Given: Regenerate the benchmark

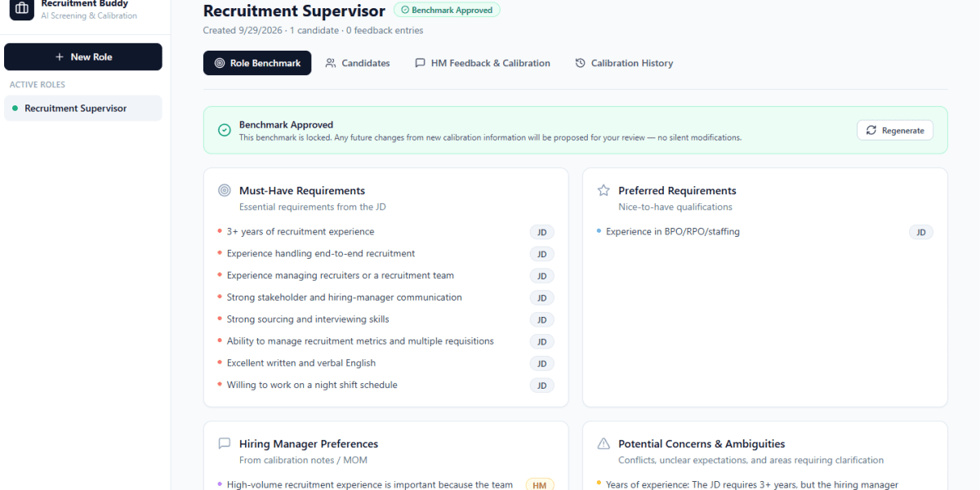Looking at the screenshot, I should [x=895, y=131].
